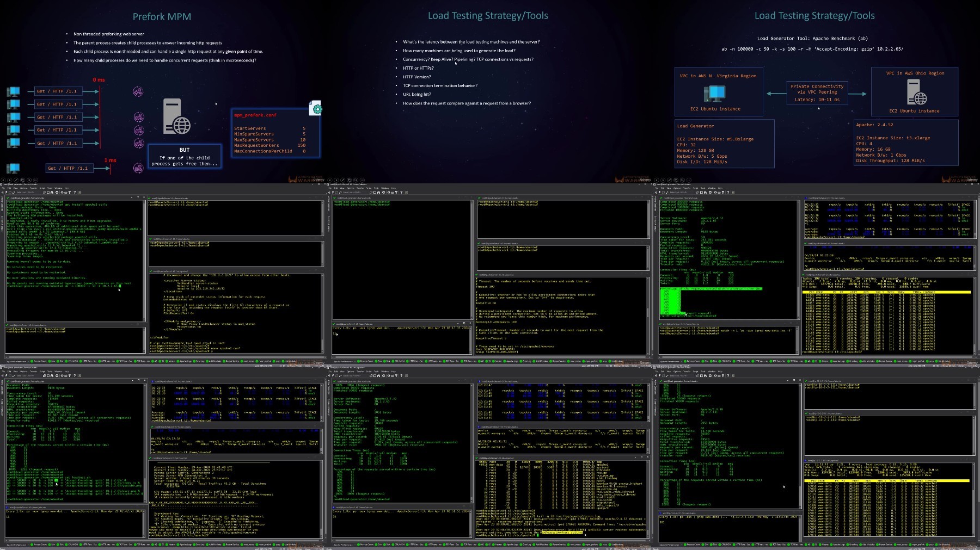Click the 'MaxSpareServers 10' config line
The width and height of the screenshot is (980, 550).
tap(269, 140)
